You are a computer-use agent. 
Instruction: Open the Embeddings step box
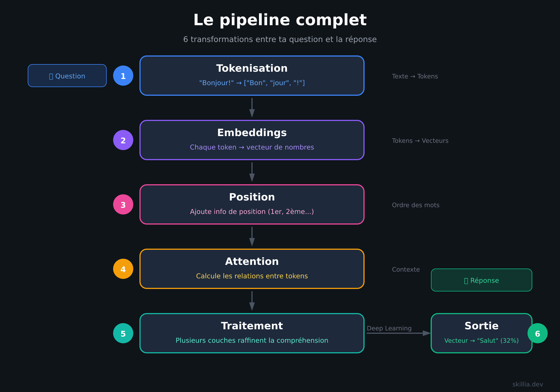(x=252, y=140)
